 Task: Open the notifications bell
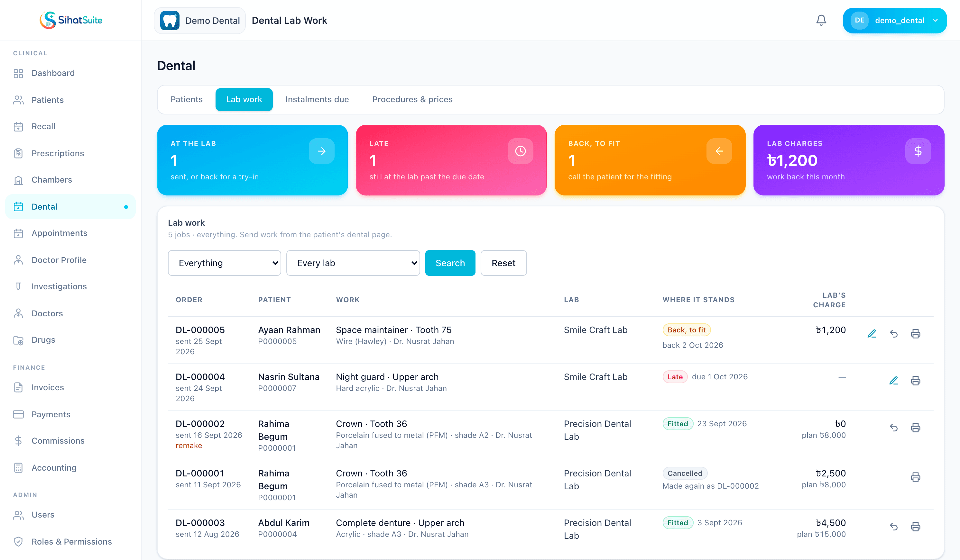(821, 20)
